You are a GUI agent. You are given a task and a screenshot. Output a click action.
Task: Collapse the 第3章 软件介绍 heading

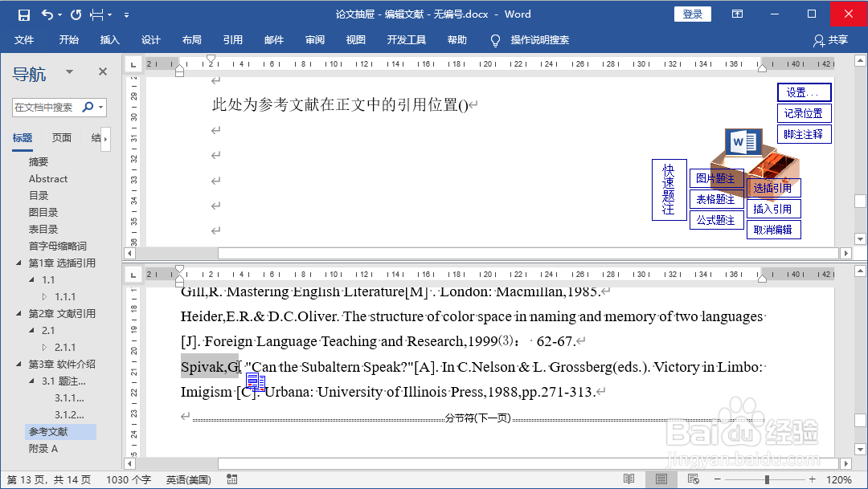[x=18, y=364]
